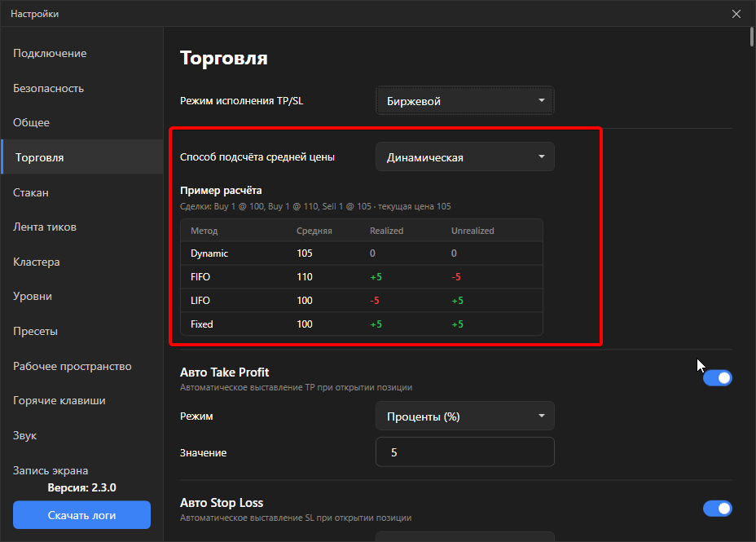Disable the Авто Take Profit toggle

[x=718, y=378]
